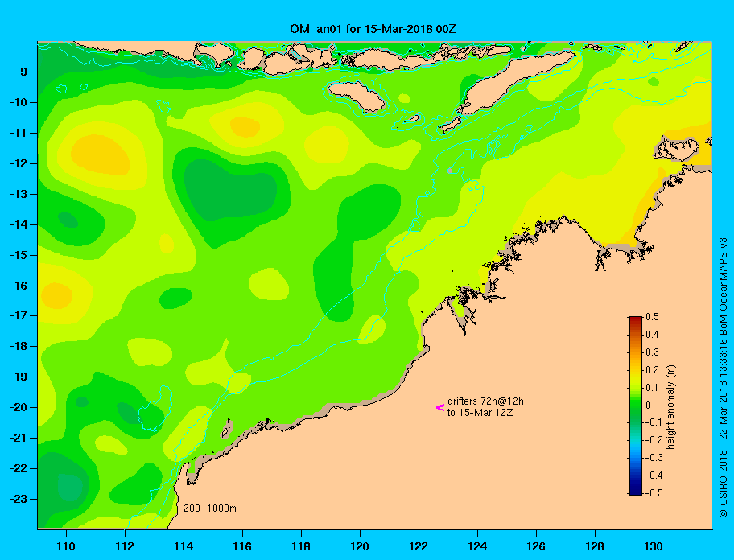Click latitude label -23 on the axis
The height and width of the screenshot is (560, 734).
pyautogui.click(x=19, y=499)
